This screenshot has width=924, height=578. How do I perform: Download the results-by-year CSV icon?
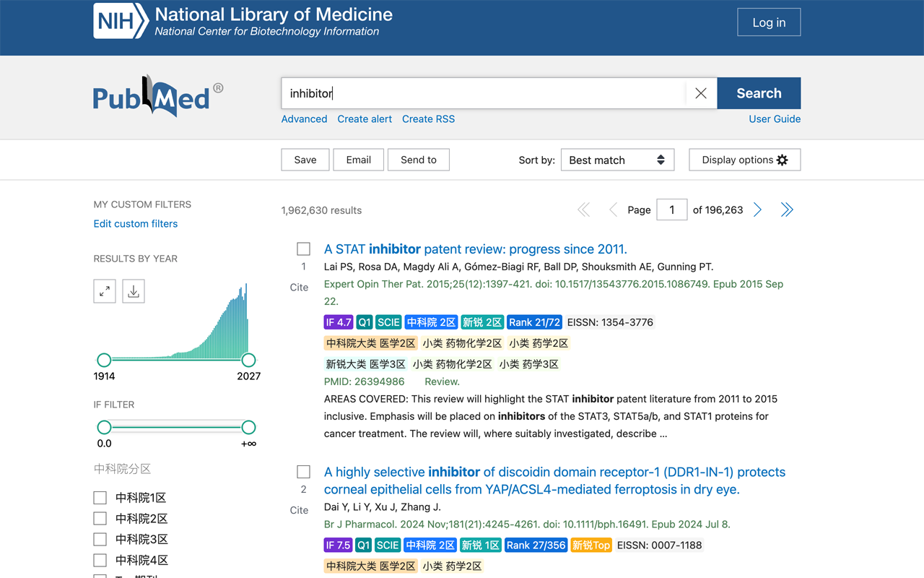[x=134, y=291]
